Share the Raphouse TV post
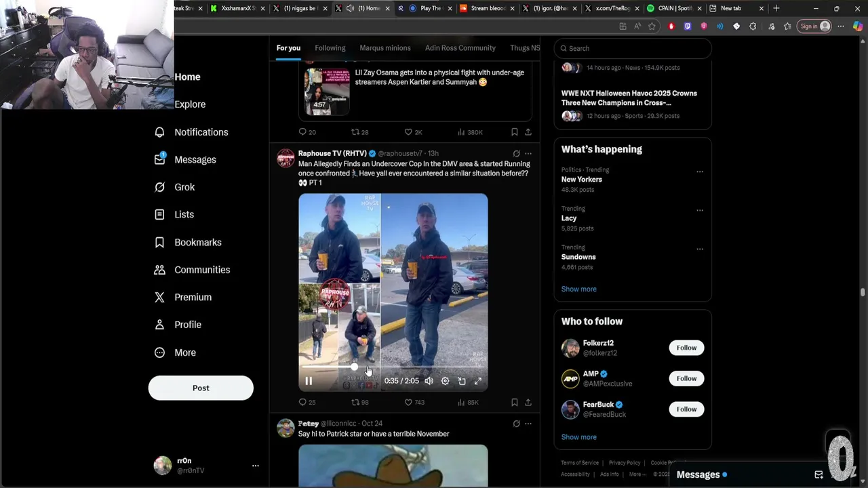Viewport: 868px width, 488px height. (x=528, y=402)
